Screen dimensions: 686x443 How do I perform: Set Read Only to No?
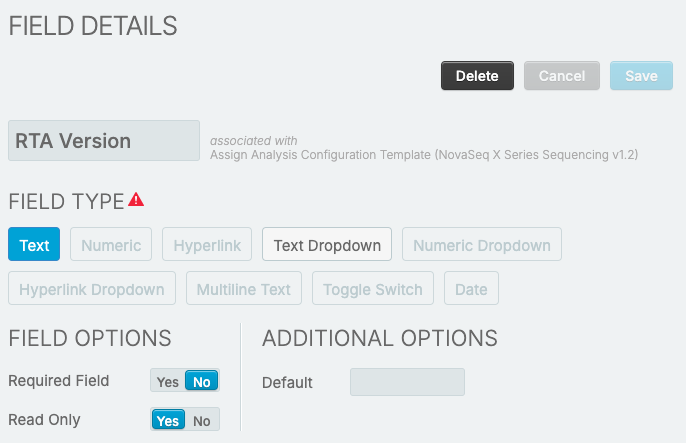(202, 420)
